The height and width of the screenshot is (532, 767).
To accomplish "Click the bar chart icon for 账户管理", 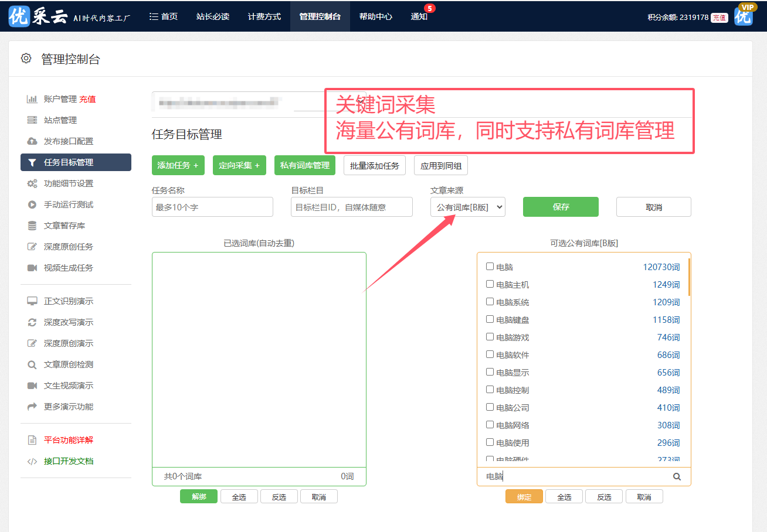I will click(32, 99).
